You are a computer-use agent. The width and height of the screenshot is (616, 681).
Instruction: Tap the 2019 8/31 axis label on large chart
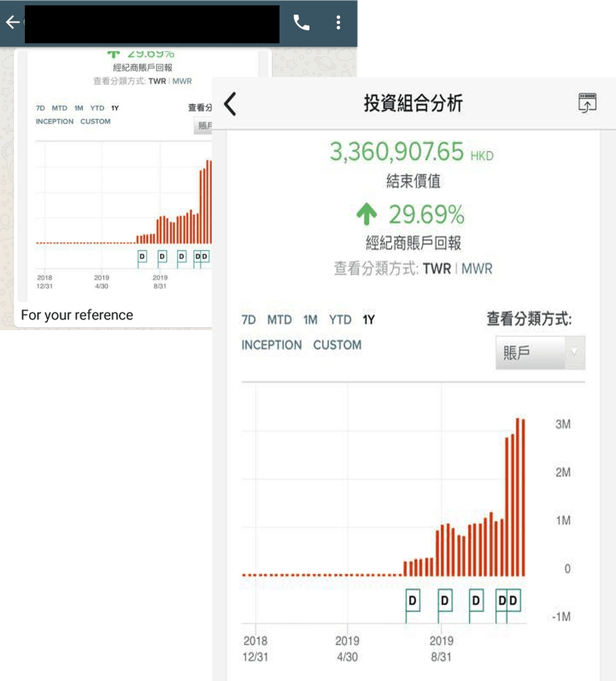[442, 649]
